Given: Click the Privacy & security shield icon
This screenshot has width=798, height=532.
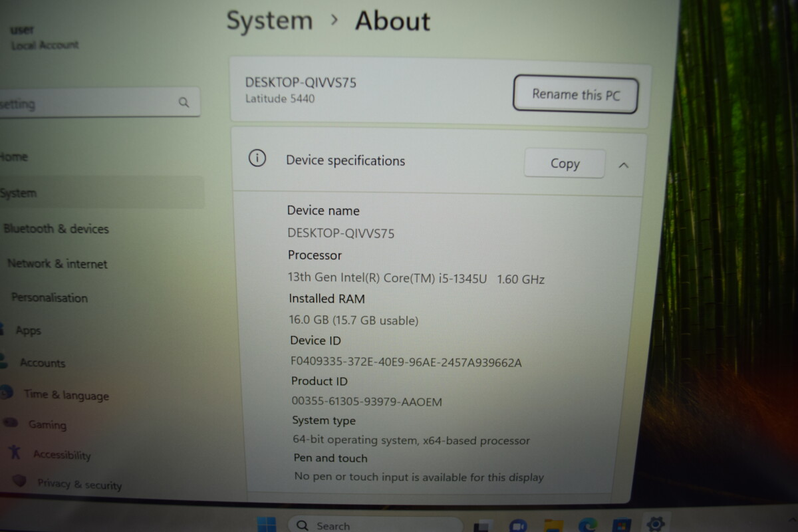Looking at the screenshot, I should tap(19, 481).
